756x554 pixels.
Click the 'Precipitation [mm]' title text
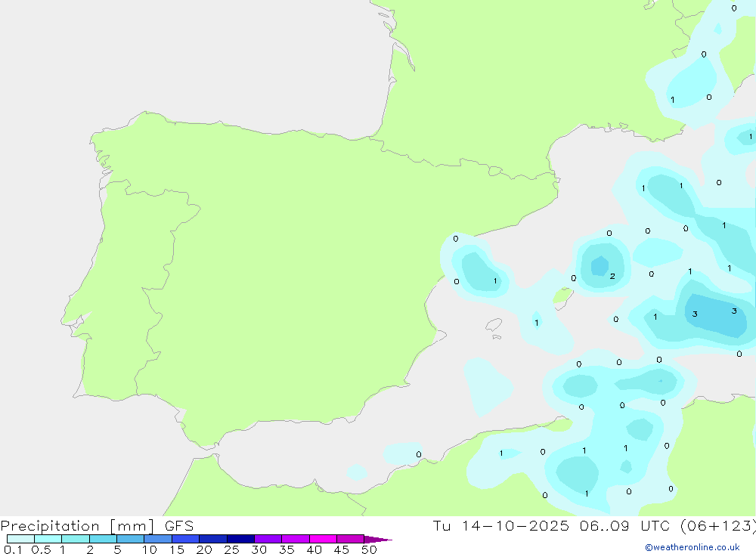(77, 526)
